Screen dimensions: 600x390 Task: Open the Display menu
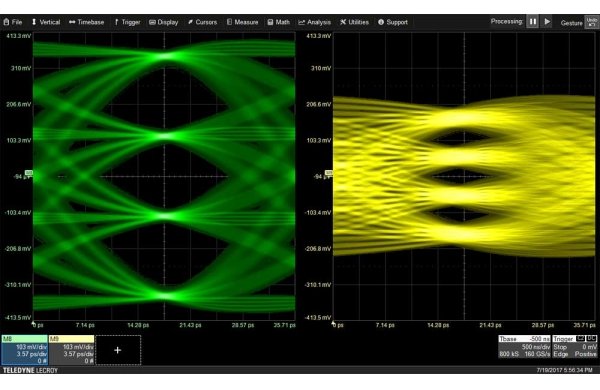pos(163,22)
